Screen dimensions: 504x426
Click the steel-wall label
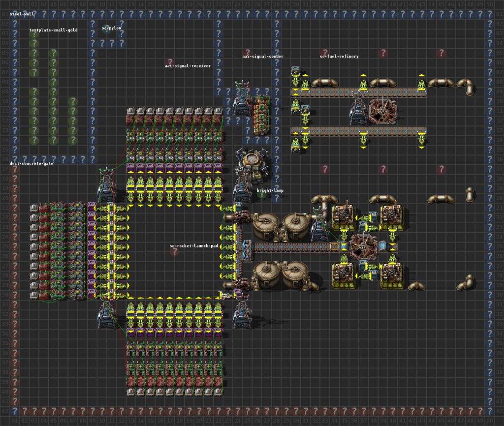tap(22, 14)
